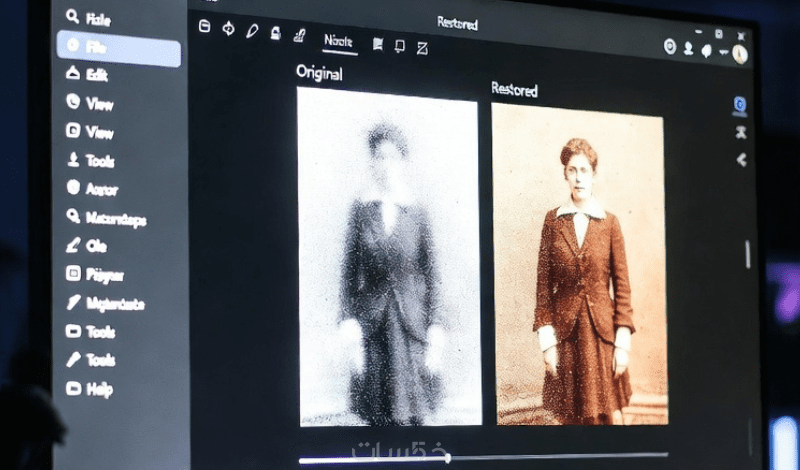Click the slider track right of the handle

[560, 456]
